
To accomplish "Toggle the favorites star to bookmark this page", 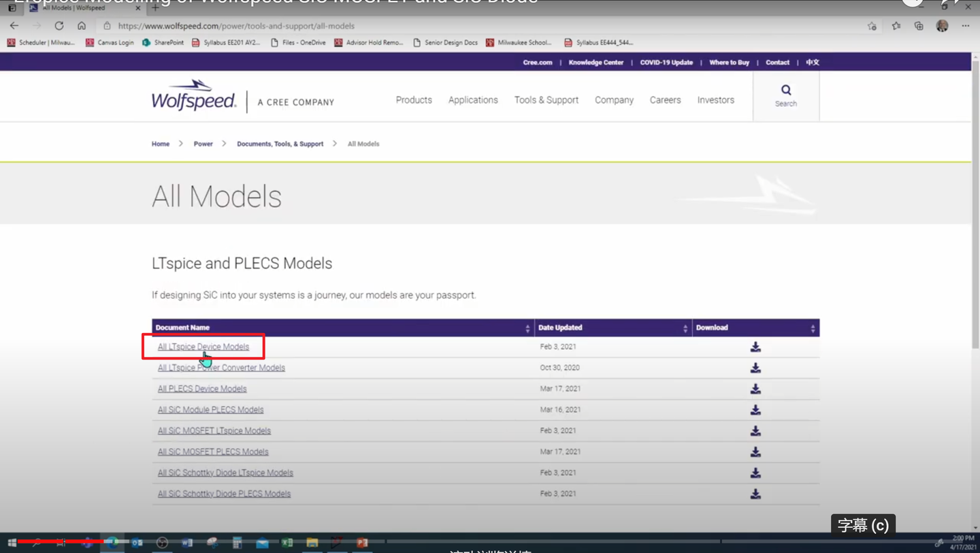I will click(x=871, y=25).
